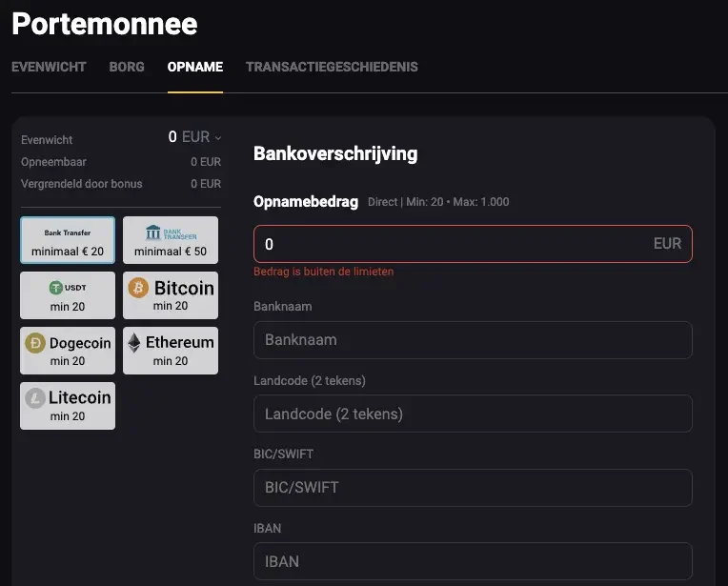
Task: Choose Ethereum withdrawal method
Action: (171, 351)
